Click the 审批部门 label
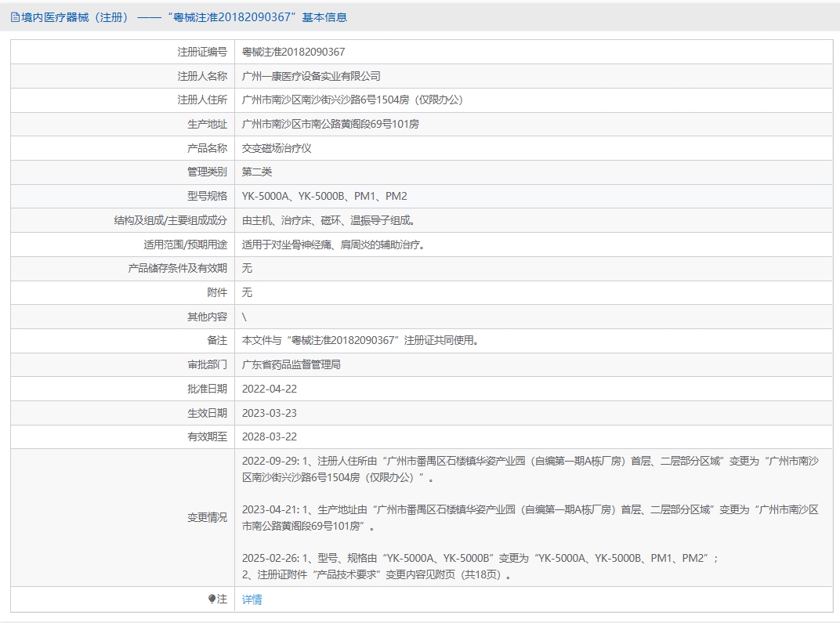The height and width of the screenshot is (623, 840). point(208,365)
